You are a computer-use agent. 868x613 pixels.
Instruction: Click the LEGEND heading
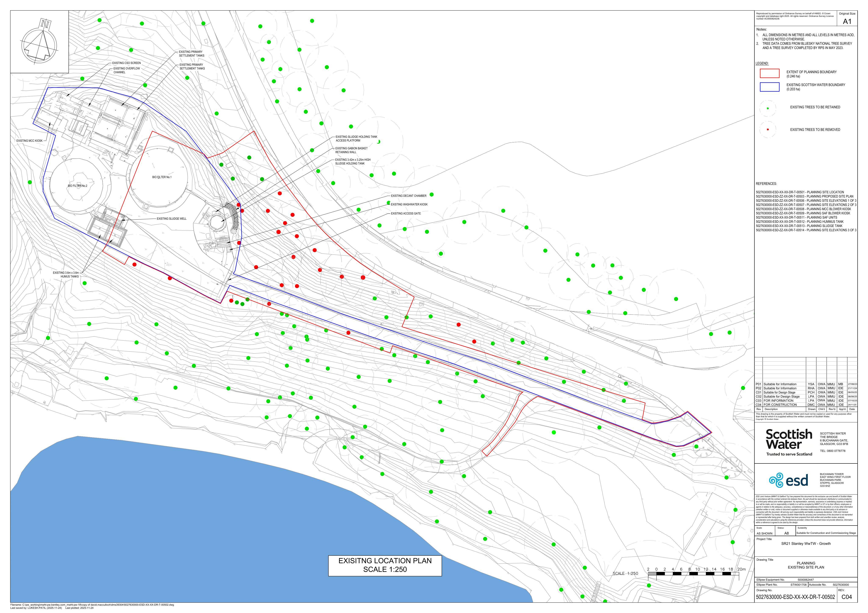(762, 64)
